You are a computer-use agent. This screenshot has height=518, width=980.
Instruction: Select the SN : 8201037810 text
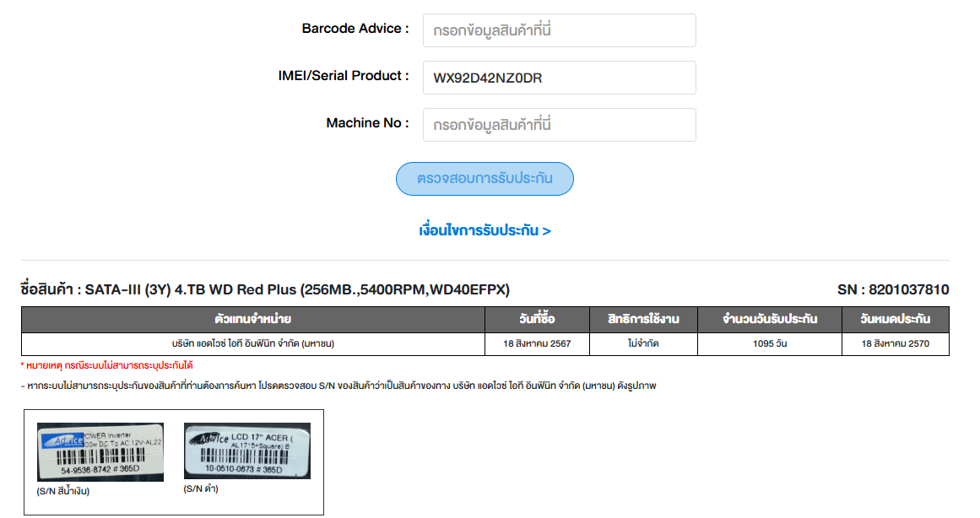[x=893, y=289]
